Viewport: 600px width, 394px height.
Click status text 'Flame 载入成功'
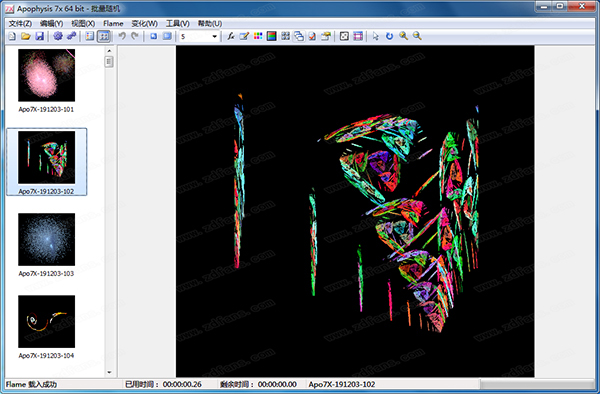[x=31, y=384]
